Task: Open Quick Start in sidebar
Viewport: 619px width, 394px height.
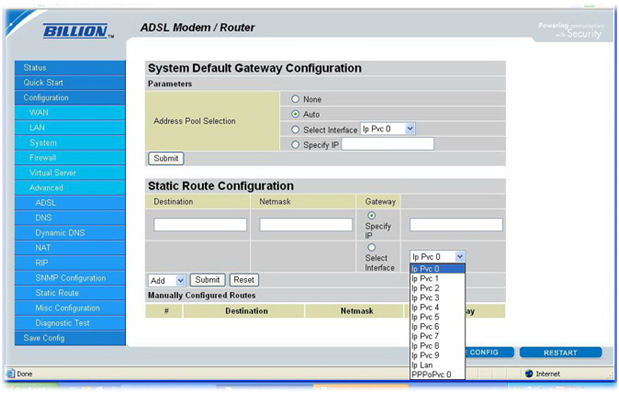Action: tap(70, 83)
